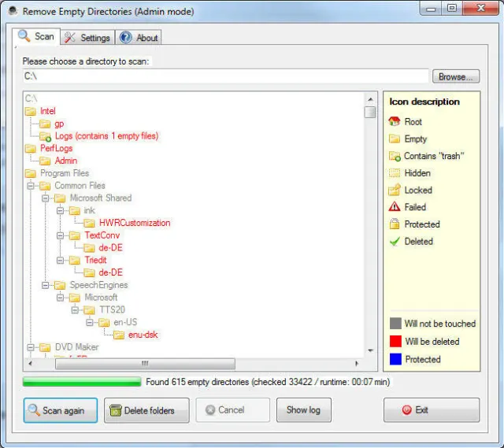
Task: Click the Contains "trash" legend icon
Action: pos(395,156)
